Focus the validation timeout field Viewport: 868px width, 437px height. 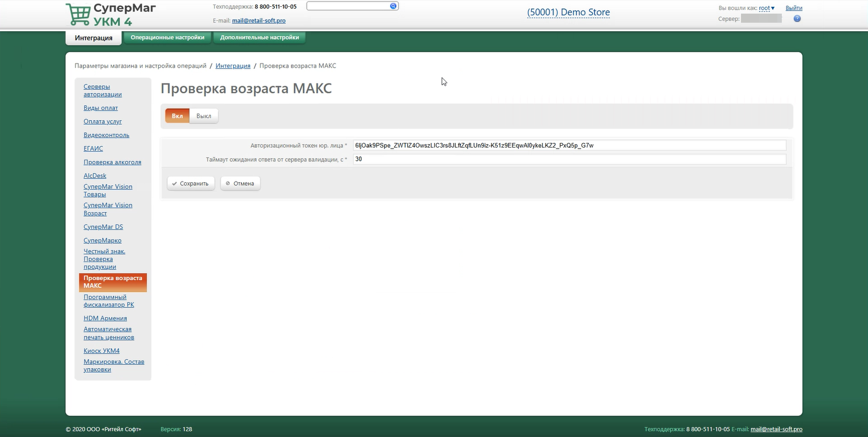(x=569, y=159)
